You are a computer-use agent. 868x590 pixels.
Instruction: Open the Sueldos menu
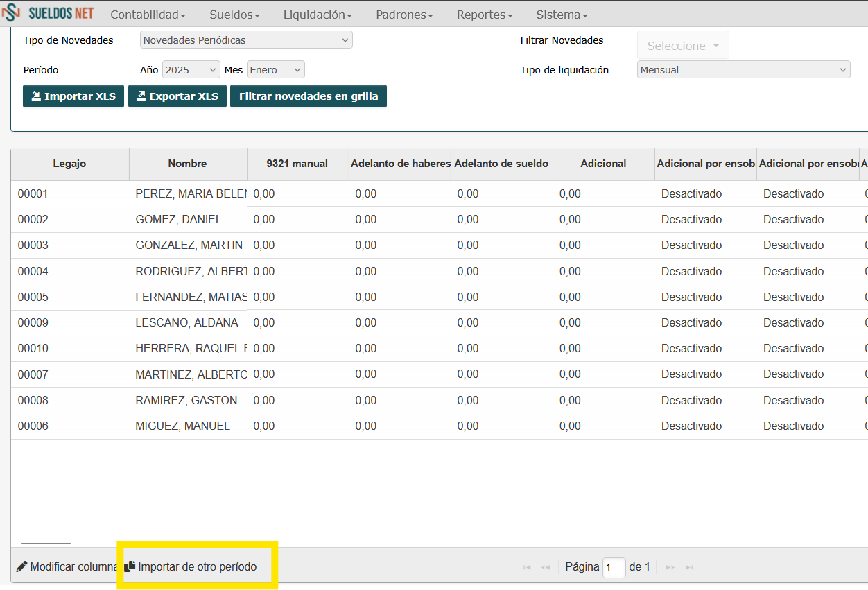[x=234, y=15]
